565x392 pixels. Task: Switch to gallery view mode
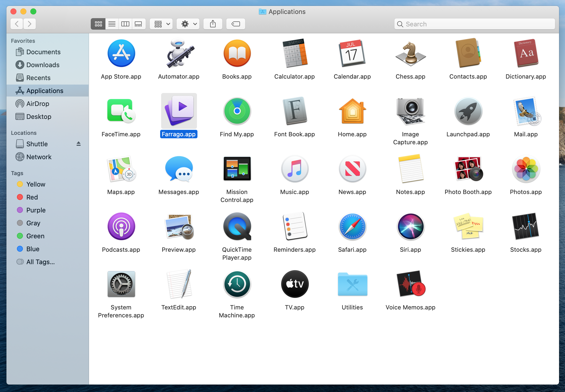tap(139, 24)
